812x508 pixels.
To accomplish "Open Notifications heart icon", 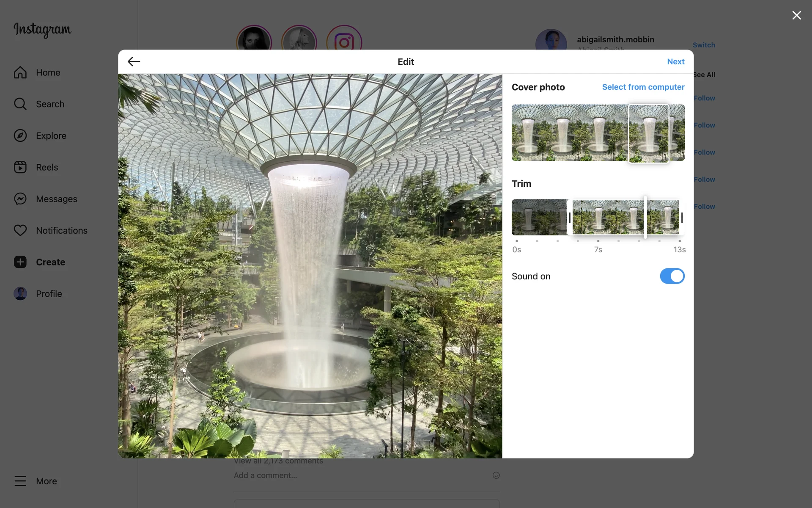I will click(20, 230).
